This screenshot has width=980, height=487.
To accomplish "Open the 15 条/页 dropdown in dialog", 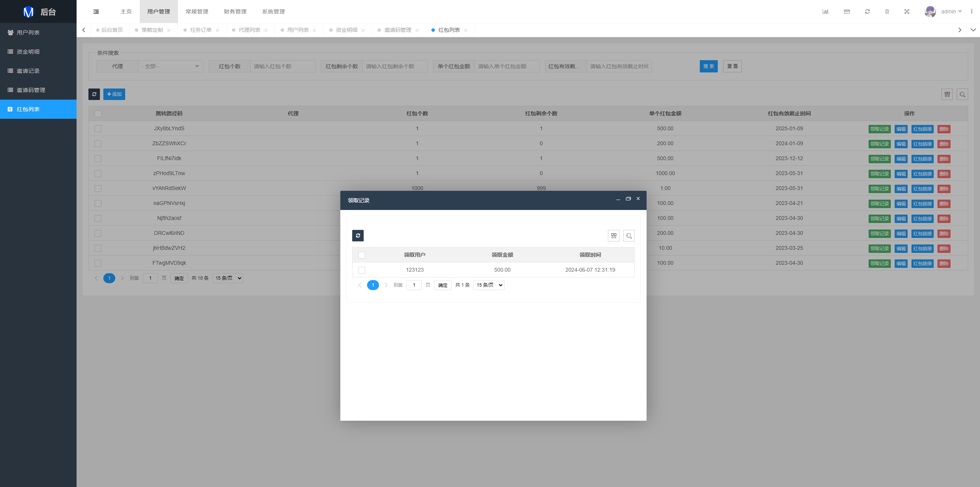I will (x=489, y=285).
